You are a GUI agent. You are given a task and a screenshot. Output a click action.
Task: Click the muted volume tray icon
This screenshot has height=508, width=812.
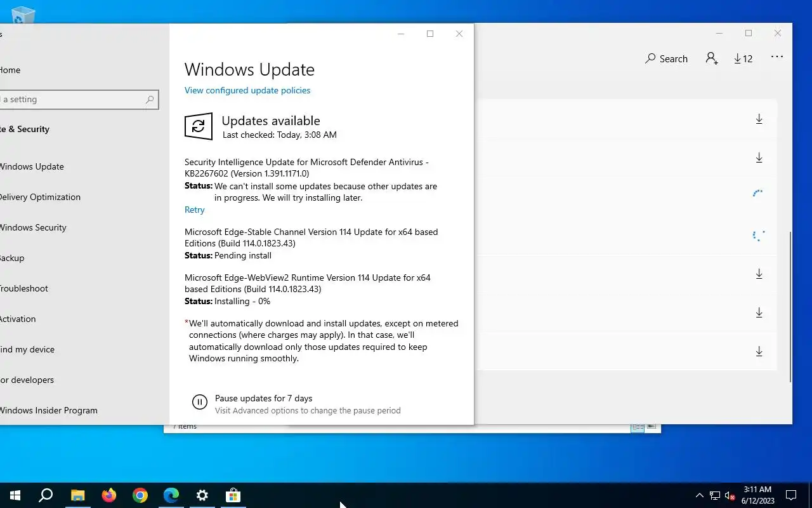click(x=730, y=495)
